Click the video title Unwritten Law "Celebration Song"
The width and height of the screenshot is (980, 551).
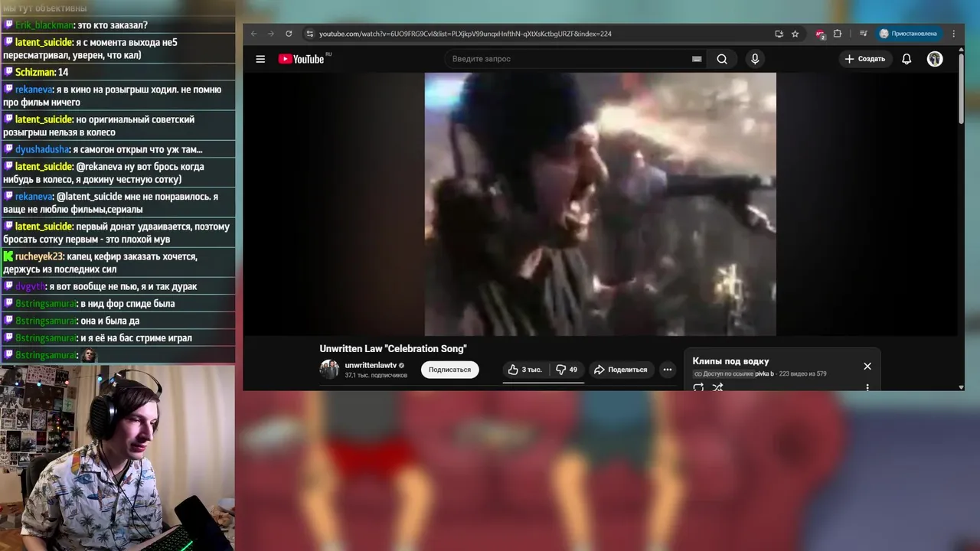[393, 349]
